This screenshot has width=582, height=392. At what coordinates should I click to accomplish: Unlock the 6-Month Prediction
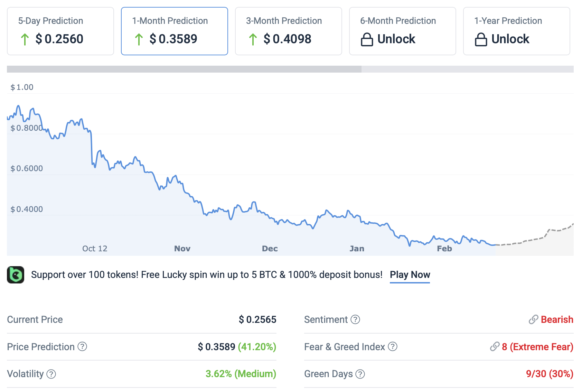403,31
